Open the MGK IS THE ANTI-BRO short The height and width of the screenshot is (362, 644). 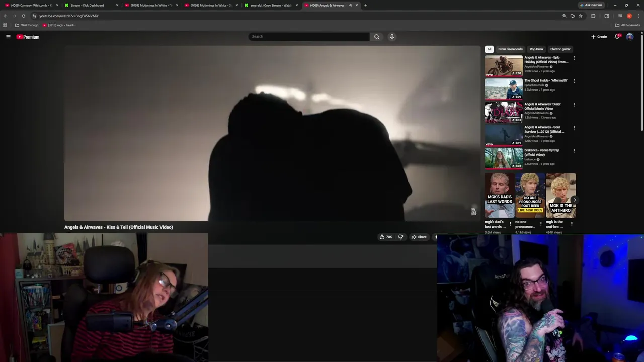[x=561, y=196]
